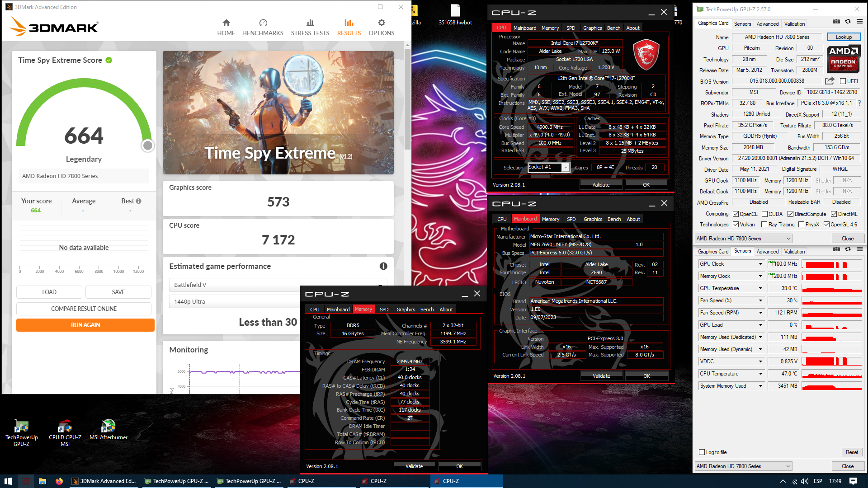
Task: Expand the VDDC sensor dropdown
Action: (x=760, y=361)
